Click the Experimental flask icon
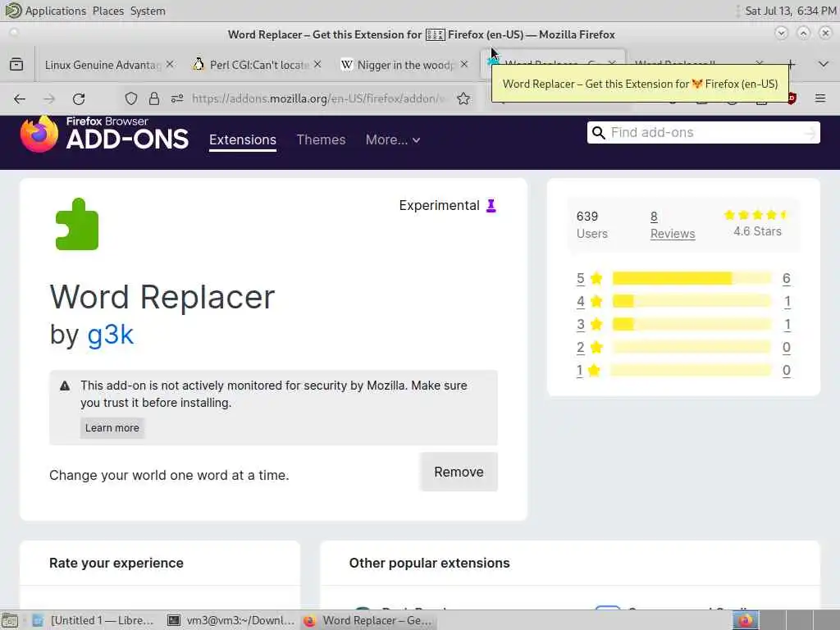Image resolution: width=840 pixels, height=630 pixels. coord(491,206)
